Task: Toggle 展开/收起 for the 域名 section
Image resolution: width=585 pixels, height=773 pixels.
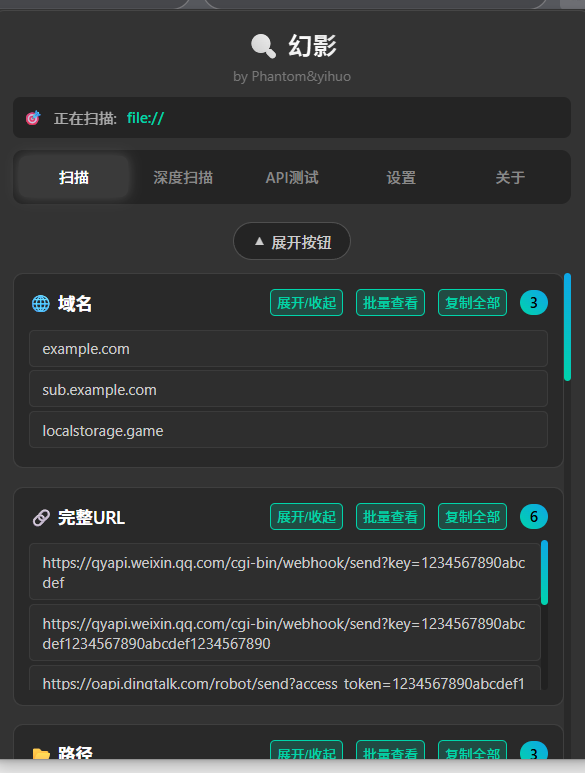Action: (x=307, y=302)
